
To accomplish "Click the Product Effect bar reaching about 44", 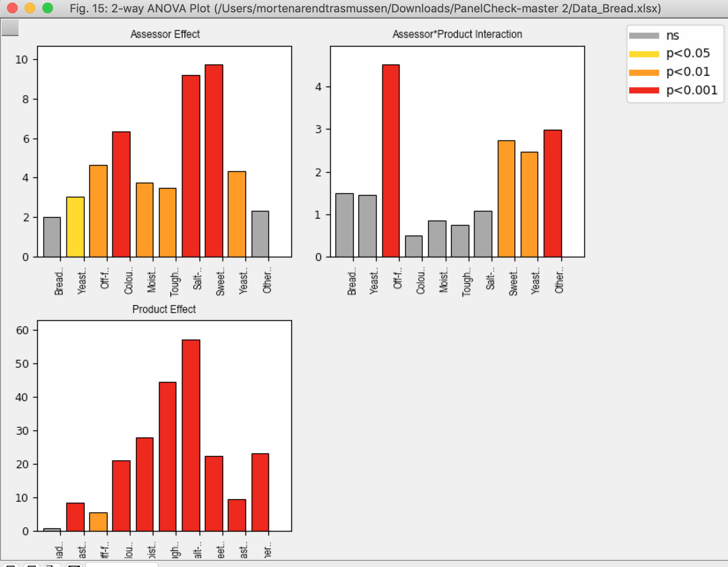I will pos(168,457).
